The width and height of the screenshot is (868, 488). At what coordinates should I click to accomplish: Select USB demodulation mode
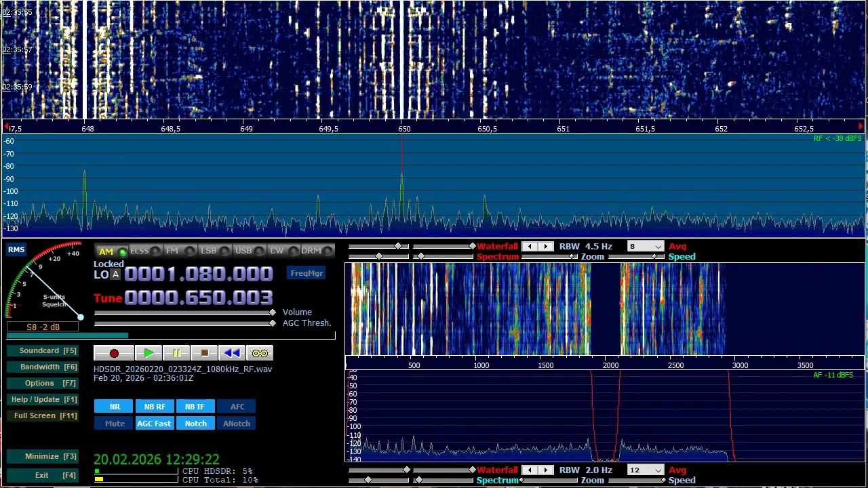pos(249,251)
